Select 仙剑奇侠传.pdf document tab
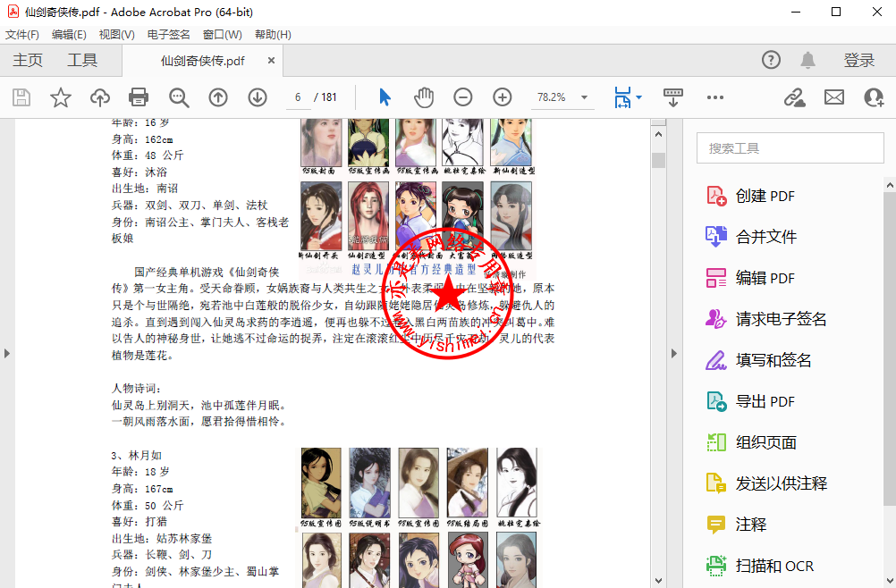The height and width of the screenshot is (588, 896). coord(202,61)
